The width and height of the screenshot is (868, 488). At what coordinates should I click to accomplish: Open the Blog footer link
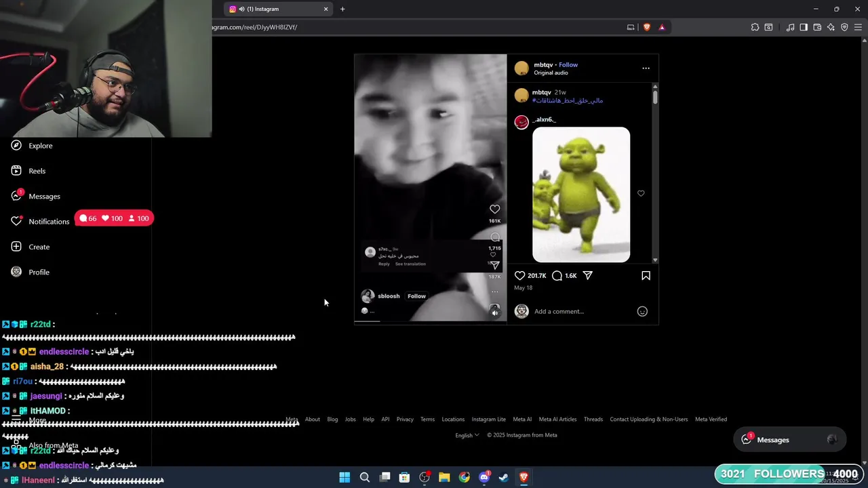332,419
